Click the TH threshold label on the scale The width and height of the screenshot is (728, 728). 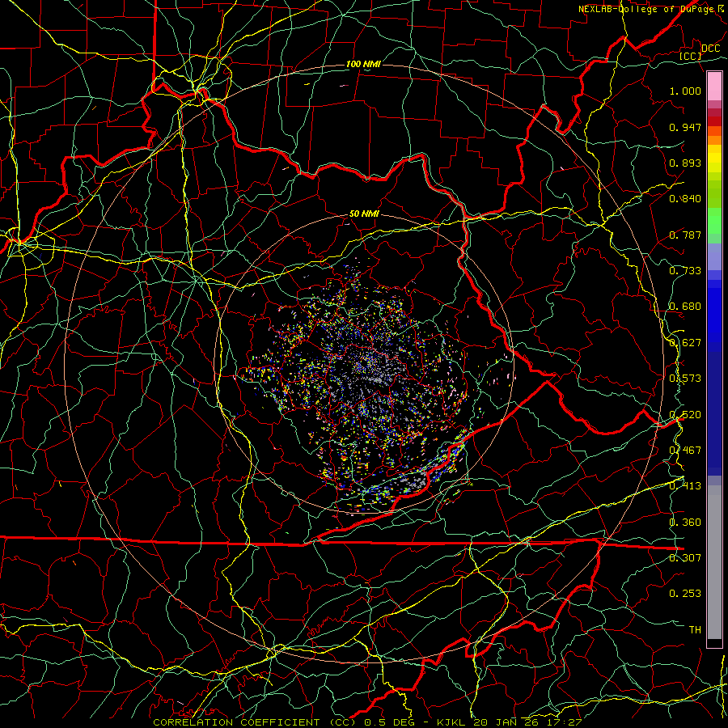(x=695, y=630)
